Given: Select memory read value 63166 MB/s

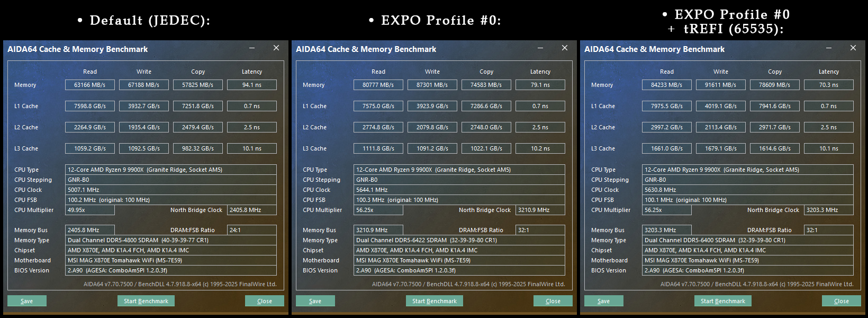Looking at the screenshot, I should click(x=90, y=85).
